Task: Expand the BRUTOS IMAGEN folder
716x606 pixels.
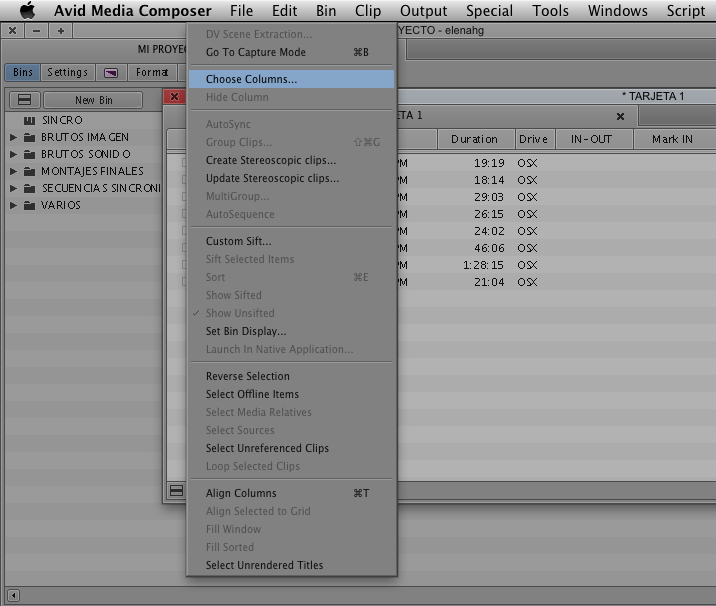Action: (13, 137)
